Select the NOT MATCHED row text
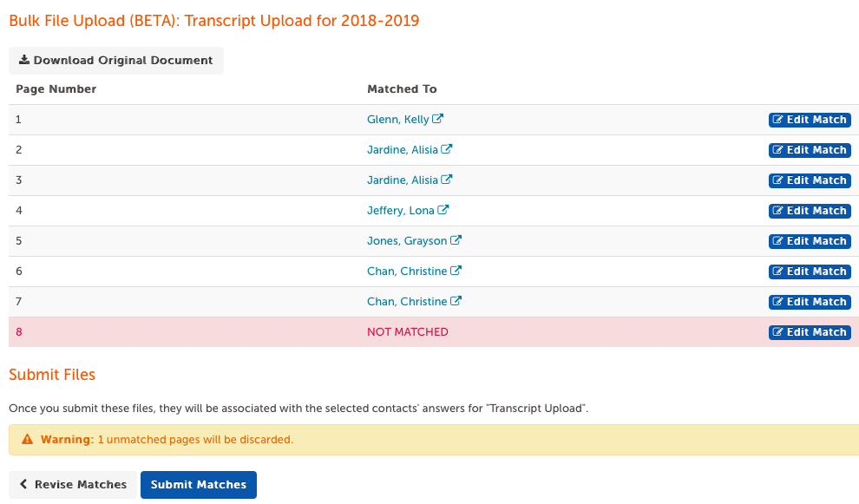Image resolution: width=859 pixels, height=504 pixels. click(408, 332)
